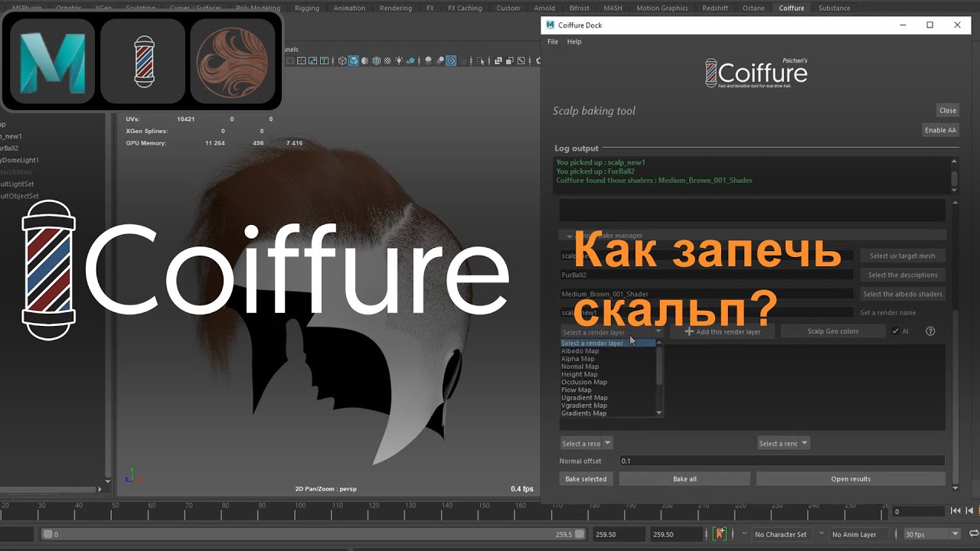Click the Enable AA button
980x551 pixels.
click(940, 130)
